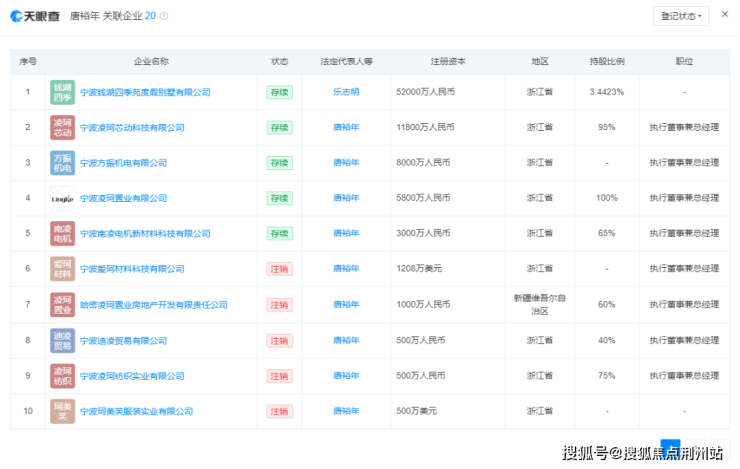The height and width of the screenshot is (469, 740).
Task: Click 唐裕年 in the 宁波凌珂芯动 row
Action: [346, 127]
